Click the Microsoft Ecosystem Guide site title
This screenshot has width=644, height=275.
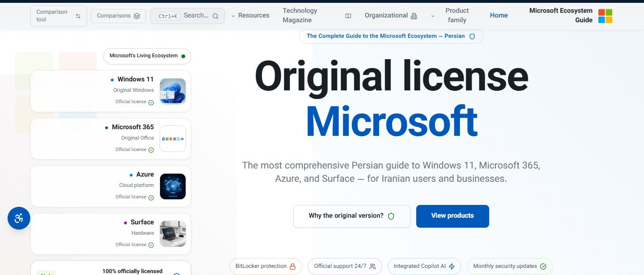tap(561, 16)
